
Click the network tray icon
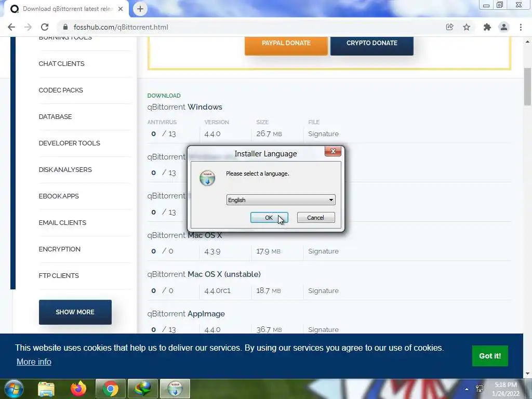480,389
